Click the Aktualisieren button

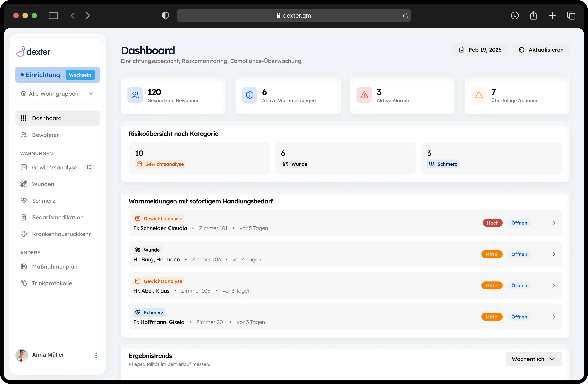(x=541, y=50)
